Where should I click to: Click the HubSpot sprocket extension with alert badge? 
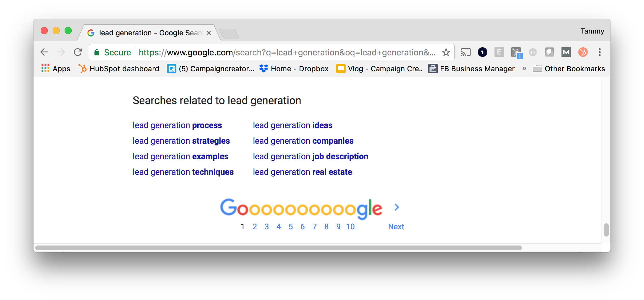[516, 52]
